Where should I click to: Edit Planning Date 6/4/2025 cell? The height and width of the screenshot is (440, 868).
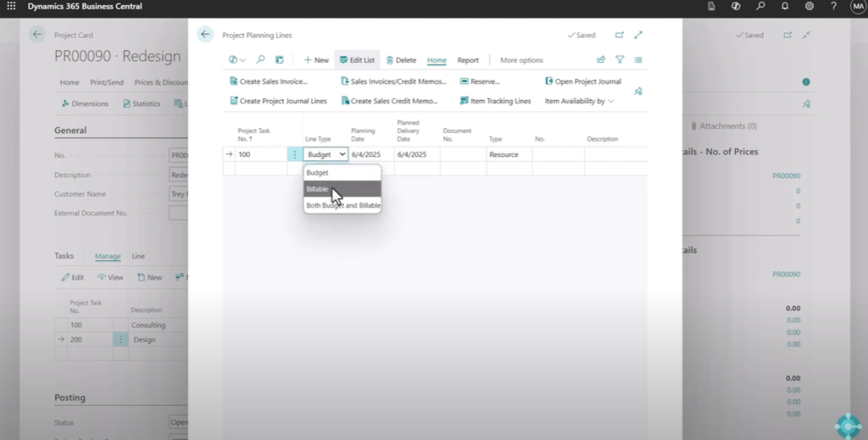click(371, 154)
